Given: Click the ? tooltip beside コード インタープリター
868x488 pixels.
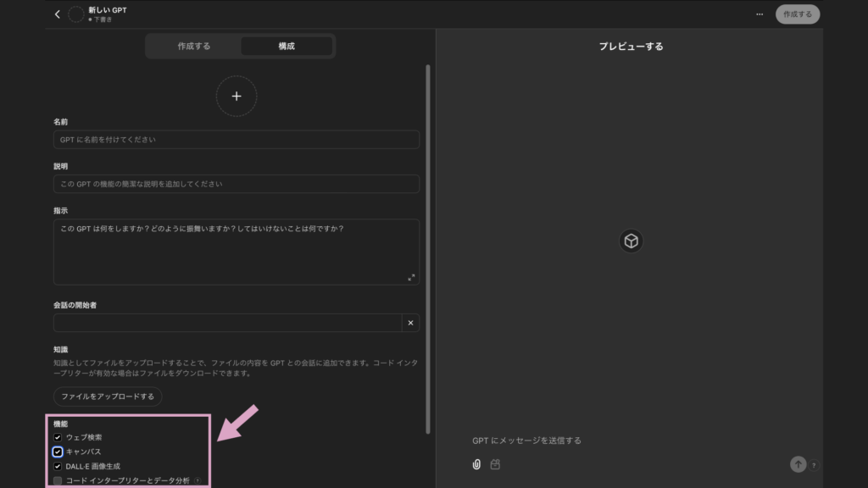Looking at the screenshot, I should [198, 479].
